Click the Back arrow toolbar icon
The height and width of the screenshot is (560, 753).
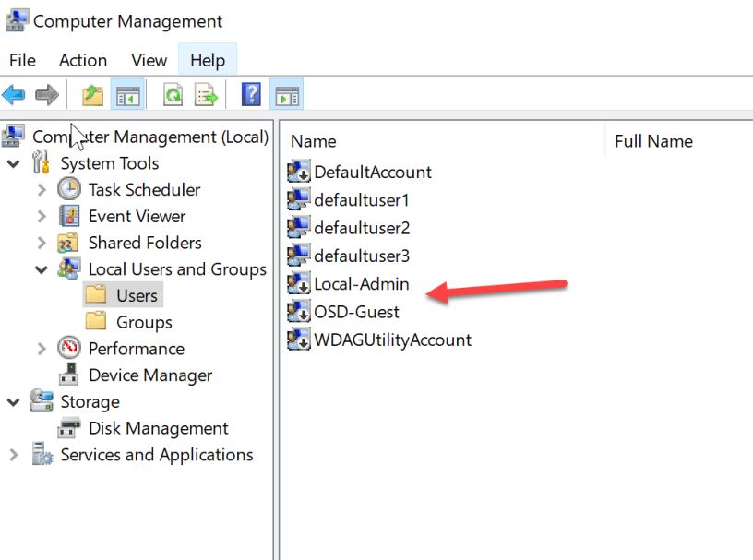(x=14, y=94)
